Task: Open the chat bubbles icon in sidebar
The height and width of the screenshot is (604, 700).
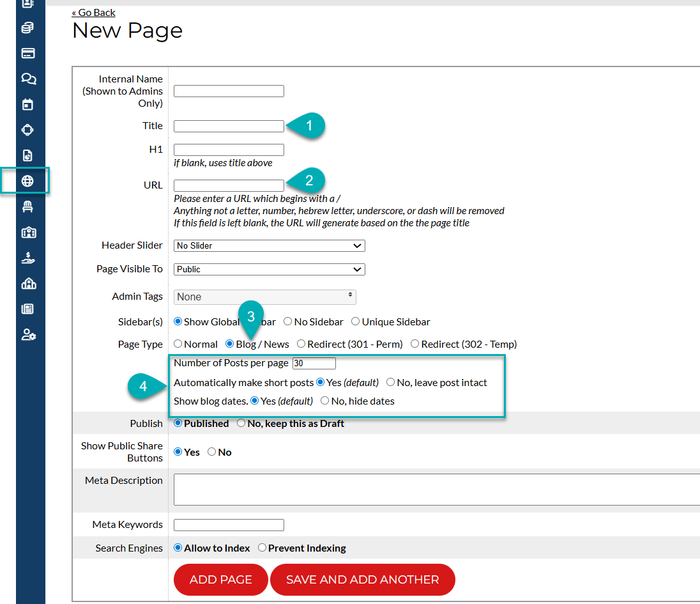Action: pyautogui.click(x=28, y=79)
